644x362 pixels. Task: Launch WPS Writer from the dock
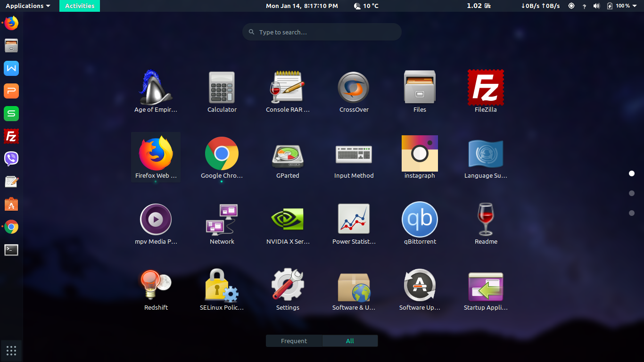point(11,68)
